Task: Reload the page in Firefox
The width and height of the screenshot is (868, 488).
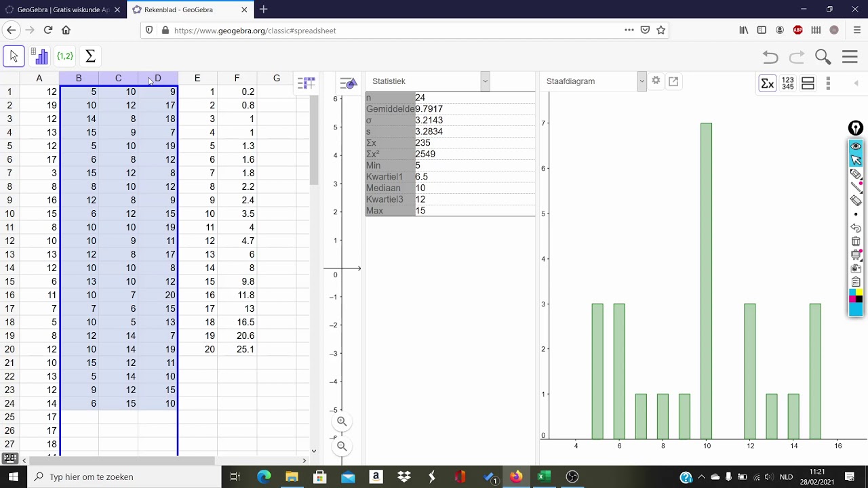Action: point(47,30)
